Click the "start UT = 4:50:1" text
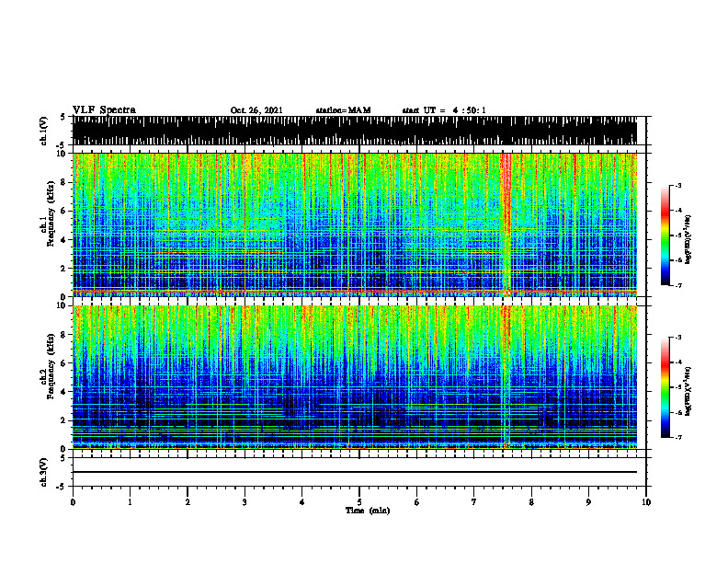728x563 pixels. [x=444, y=110]
